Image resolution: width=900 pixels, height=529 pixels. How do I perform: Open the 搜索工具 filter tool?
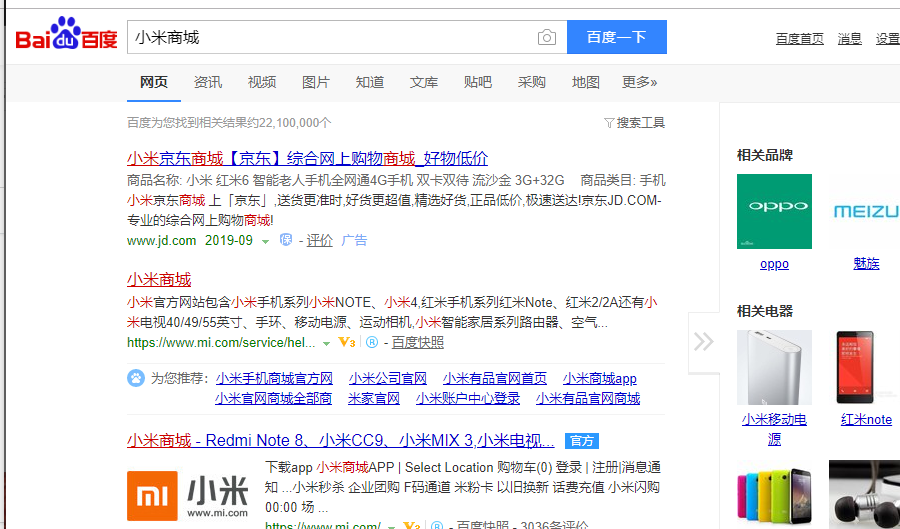click(634, 123)
